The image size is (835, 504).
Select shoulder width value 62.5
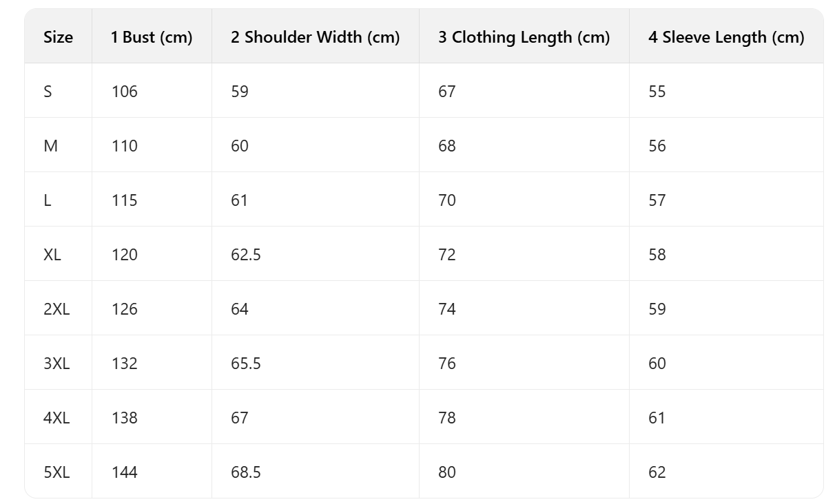[246, 255]
